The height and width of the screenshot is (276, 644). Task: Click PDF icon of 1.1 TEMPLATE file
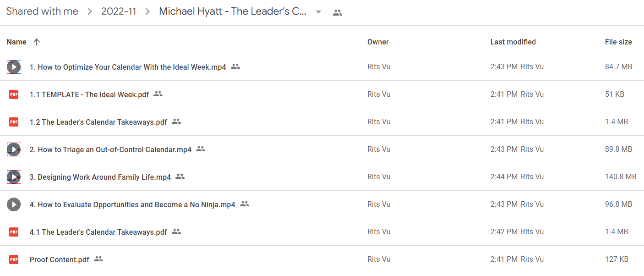[x=14, y=94]
